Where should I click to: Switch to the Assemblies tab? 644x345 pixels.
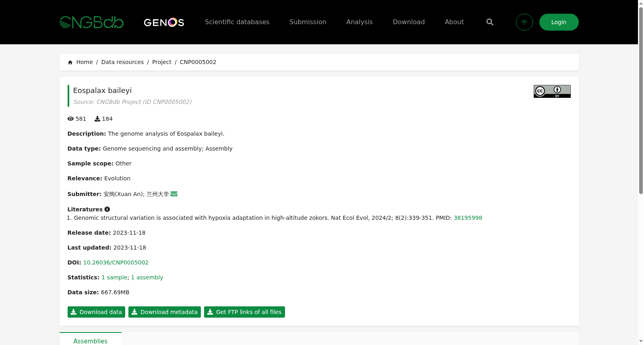tap(91, 339)
